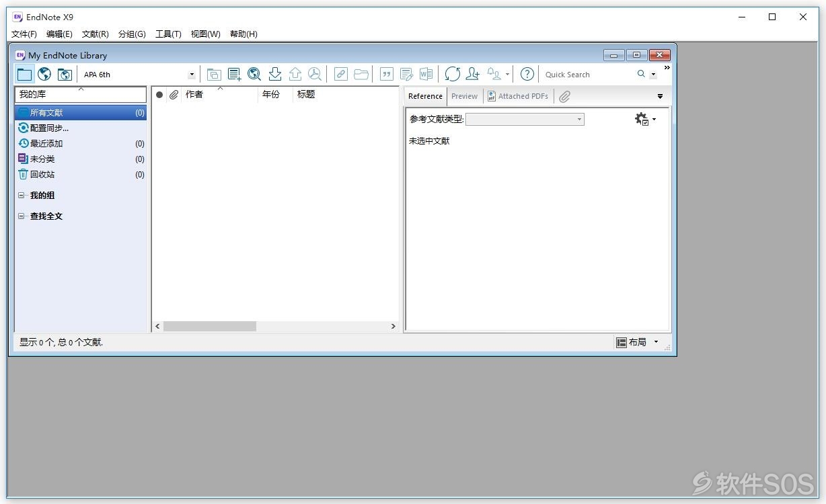The height and width of the screenshot is (504, 826).
Task: Click the Share Library person-plus icon
Action: point(473,74)
